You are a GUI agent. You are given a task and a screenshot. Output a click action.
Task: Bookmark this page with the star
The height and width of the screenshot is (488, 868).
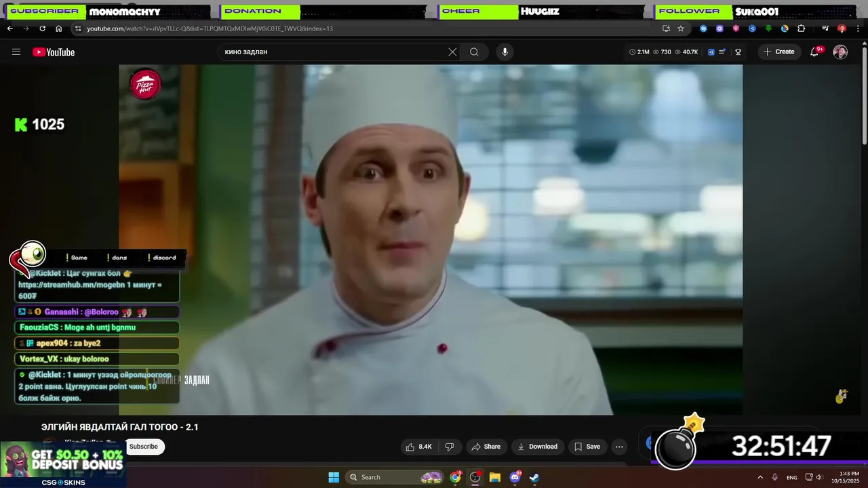681,28
